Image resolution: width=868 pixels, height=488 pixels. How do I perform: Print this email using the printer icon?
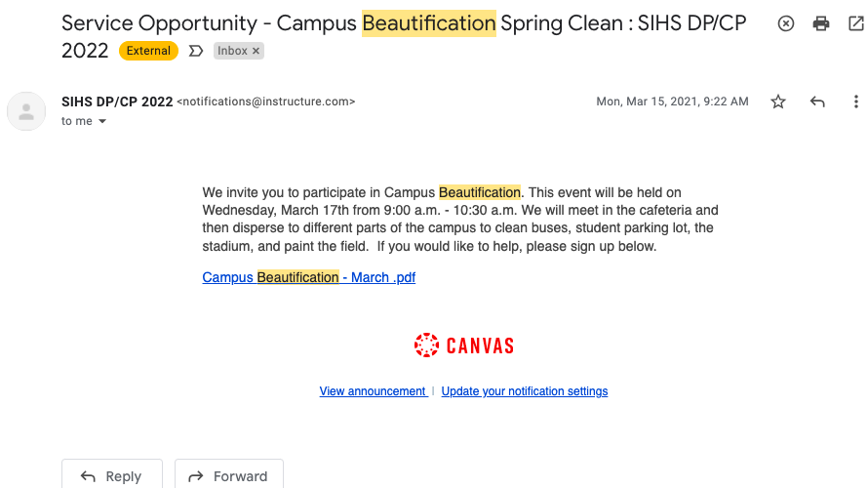pos(821,23)
